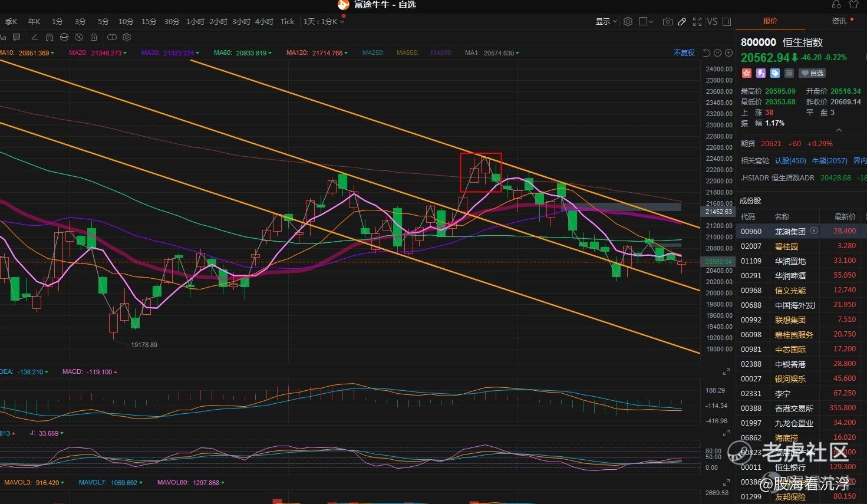This screenshot has height=504, width=867.
Task: Select the 30分 timeframe
Action: click(172, 22)
